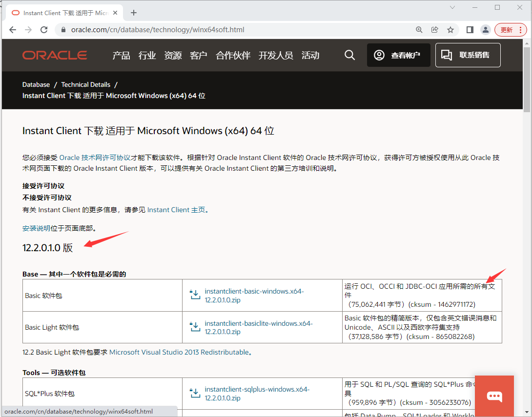Open the 资源 menu
This screenshot has width=532, height=417.
click(173, 55)
